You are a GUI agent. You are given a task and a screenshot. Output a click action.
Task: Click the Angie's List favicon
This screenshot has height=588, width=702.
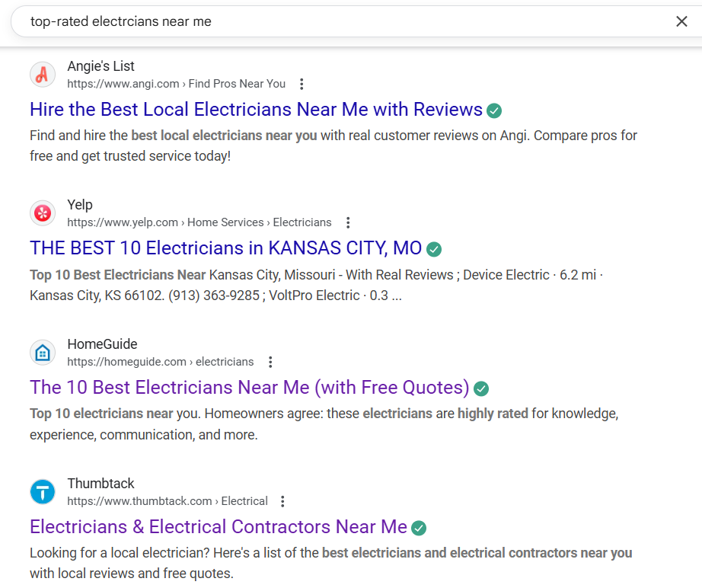(x=43, y=74)
